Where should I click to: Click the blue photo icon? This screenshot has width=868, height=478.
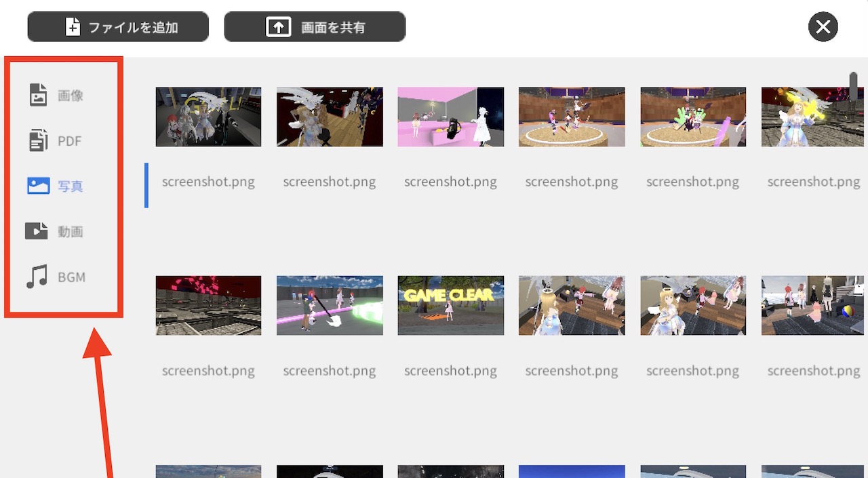coord(38,186)
